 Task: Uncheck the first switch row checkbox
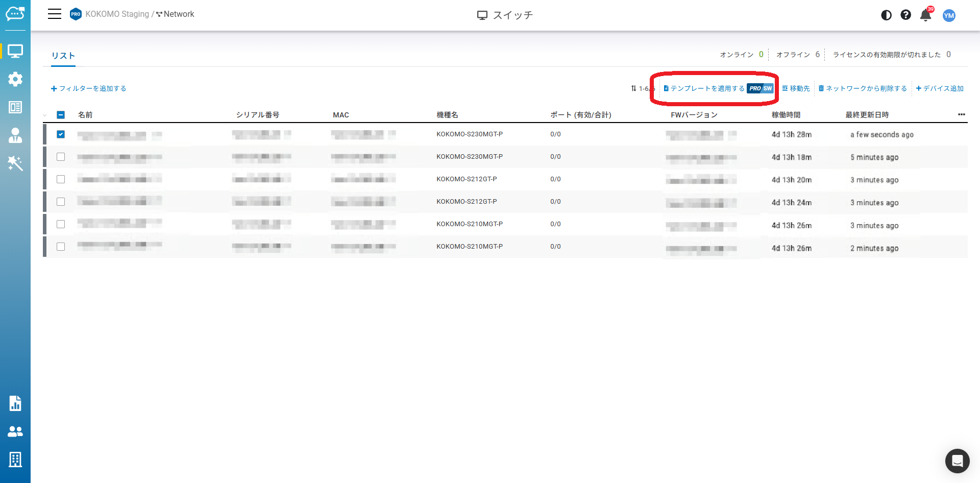pos(61,134)
